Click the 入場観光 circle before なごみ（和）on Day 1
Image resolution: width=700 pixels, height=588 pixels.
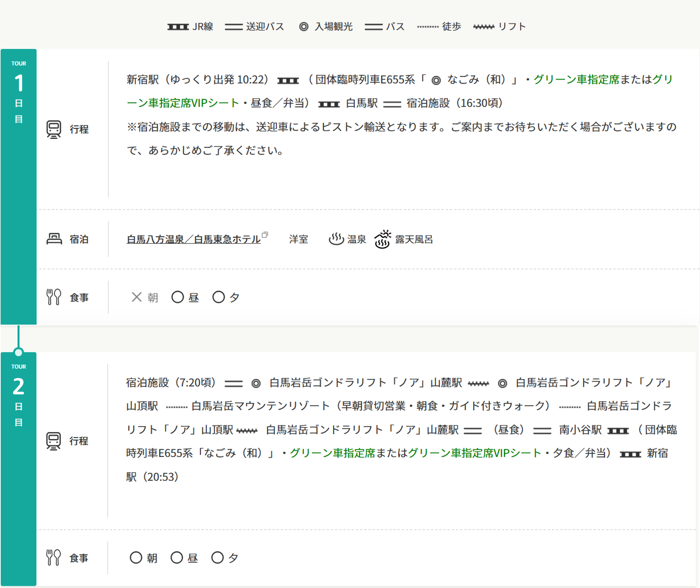(436, 80)
